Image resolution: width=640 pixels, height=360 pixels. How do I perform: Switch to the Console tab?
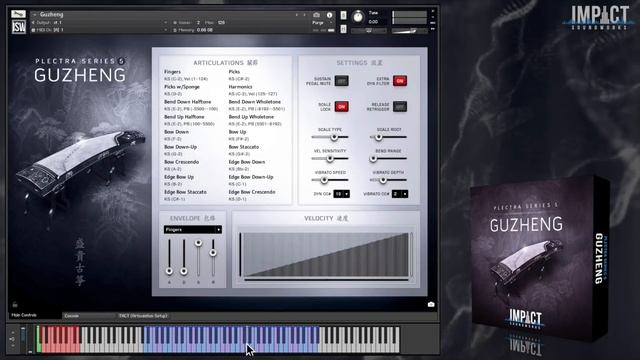click(72, 316)
